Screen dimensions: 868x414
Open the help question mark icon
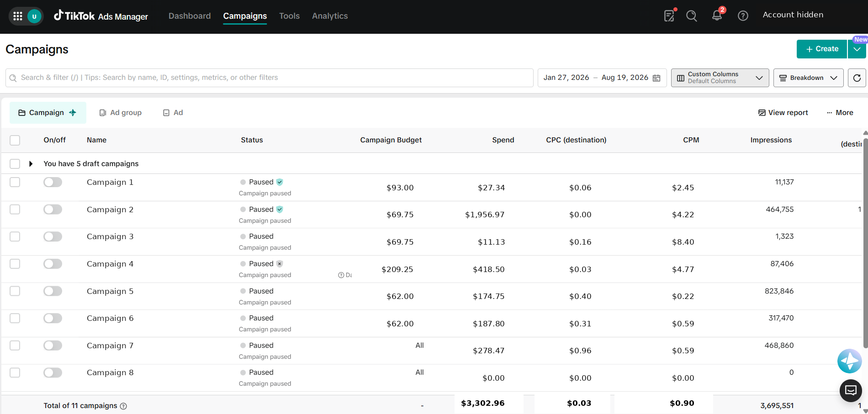click(x=743, y=16)
